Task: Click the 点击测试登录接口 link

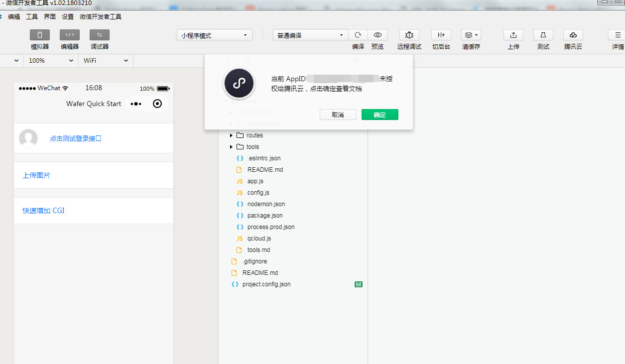Action: (76, 138)
